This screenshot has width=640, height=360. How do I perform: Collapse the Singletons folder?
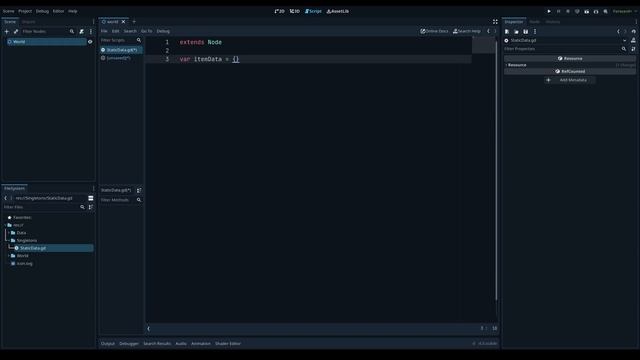pos(9,240)
